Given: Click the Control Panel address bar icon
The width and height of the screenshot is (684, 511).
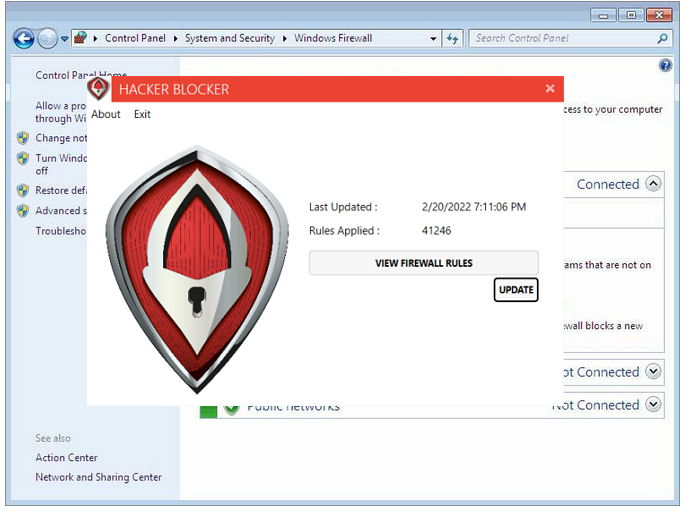Looking at the screenshot, I should [80, 38].
